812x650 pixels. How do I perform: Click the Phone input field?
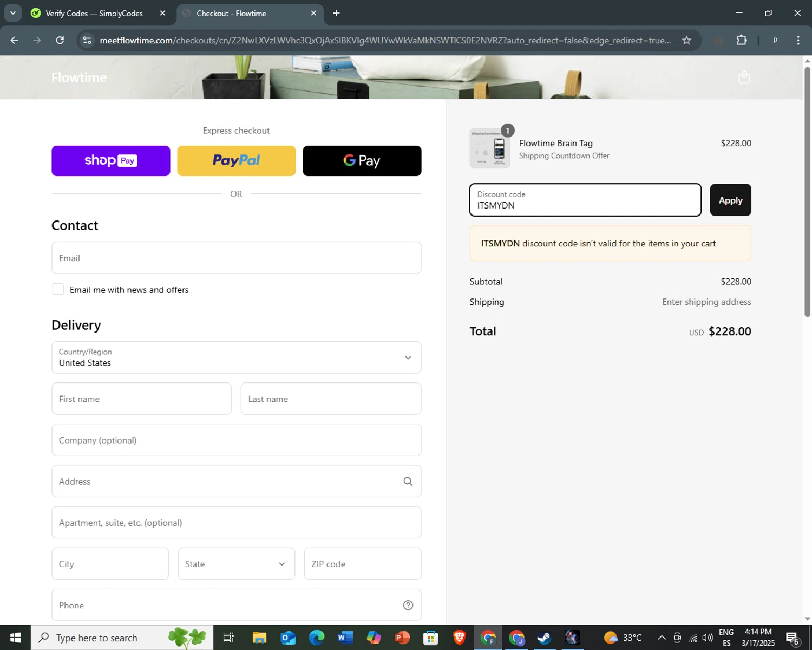(237, 605)
